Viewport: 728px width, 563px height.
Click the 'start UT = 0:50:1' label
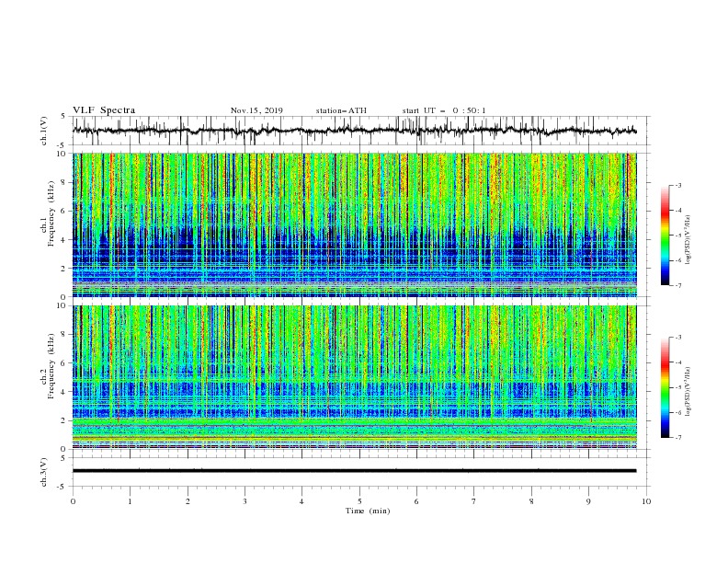pos(444,110)
